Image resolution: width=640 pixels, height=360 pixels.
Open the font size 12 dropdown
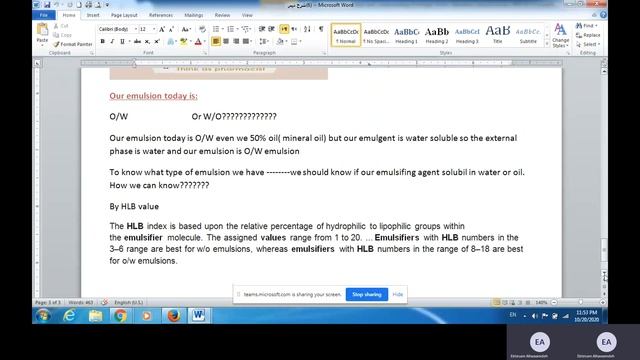pyautogui.click(x=154, y=29)
